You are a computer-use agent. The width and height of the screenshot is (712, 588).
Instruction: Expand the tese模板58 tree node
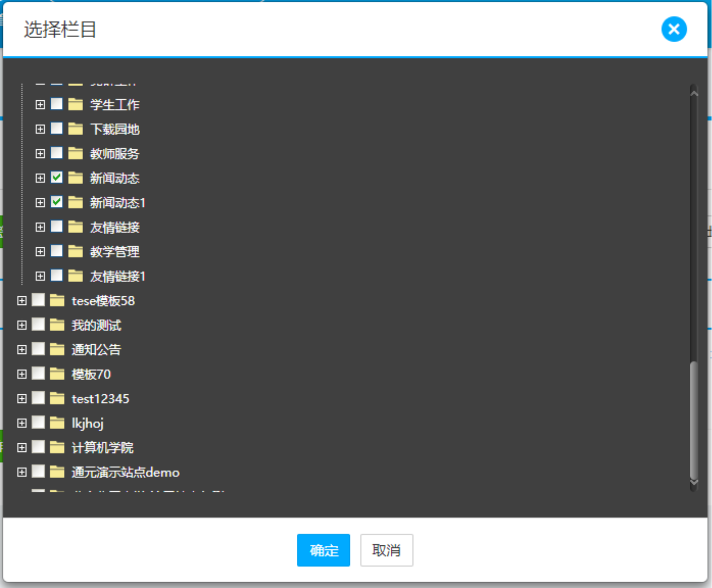[x=22, y=300]
